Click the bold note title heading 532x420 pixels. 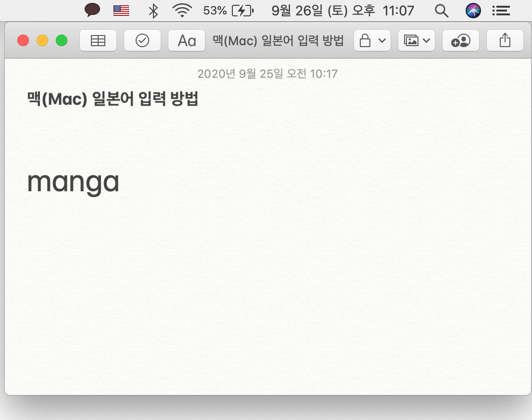(113, 99)
